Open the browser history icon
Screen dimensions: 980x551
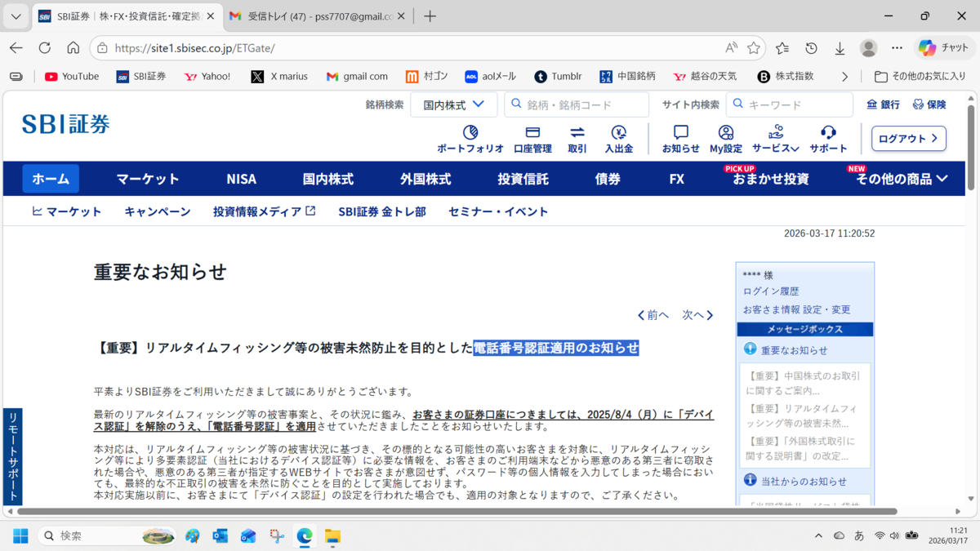[x=811, y=48]
